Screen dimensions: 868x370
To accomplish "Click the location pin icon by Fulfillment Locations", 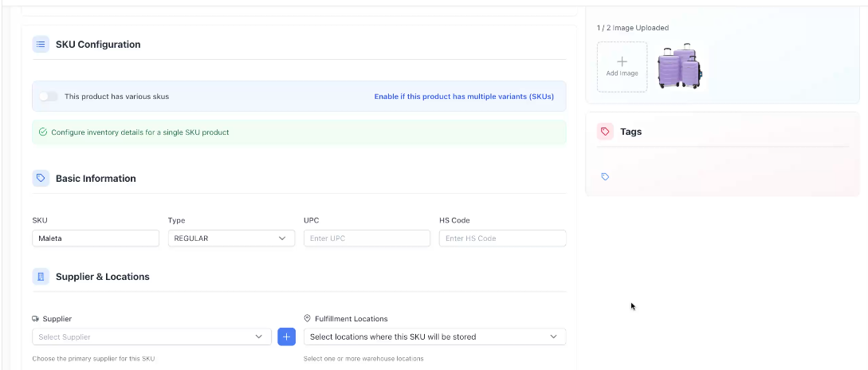I will coord(308,318).
